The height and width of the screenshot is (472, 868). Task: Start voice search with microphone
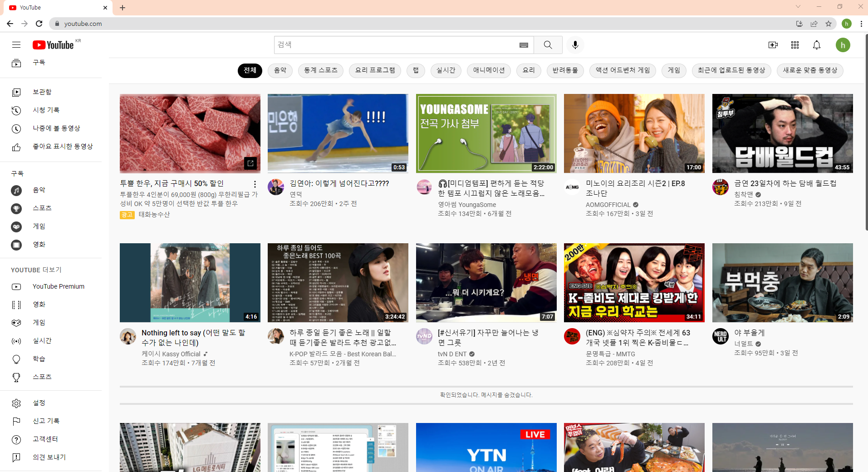click(575, 45)
